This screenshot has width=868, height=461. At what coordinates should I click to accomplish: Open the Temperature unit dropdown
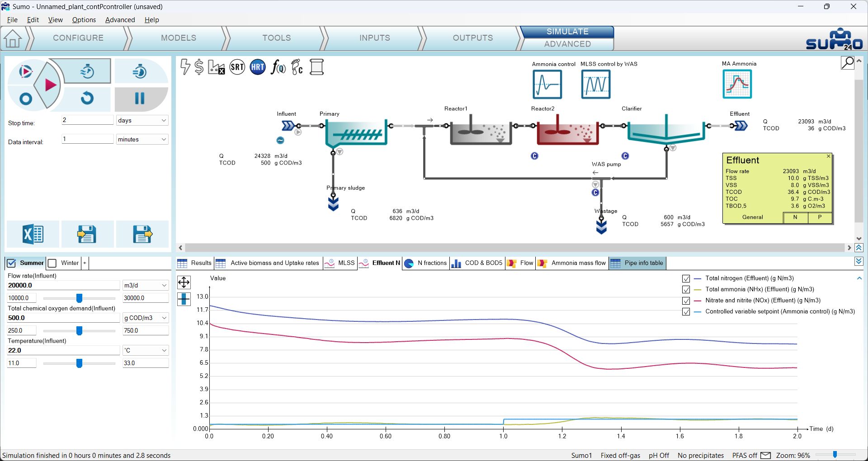point(146,350)
